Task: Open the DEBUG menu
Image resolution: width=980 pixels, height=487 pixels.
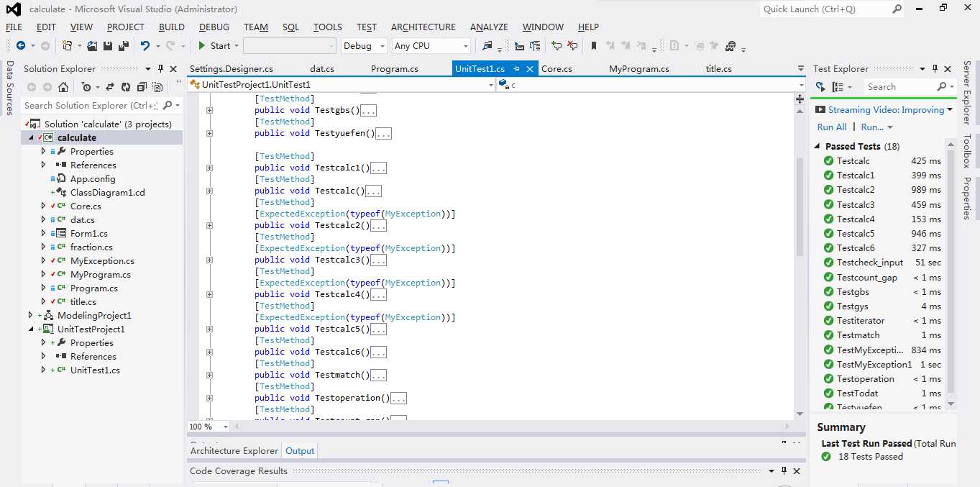Action: (214, 27)
